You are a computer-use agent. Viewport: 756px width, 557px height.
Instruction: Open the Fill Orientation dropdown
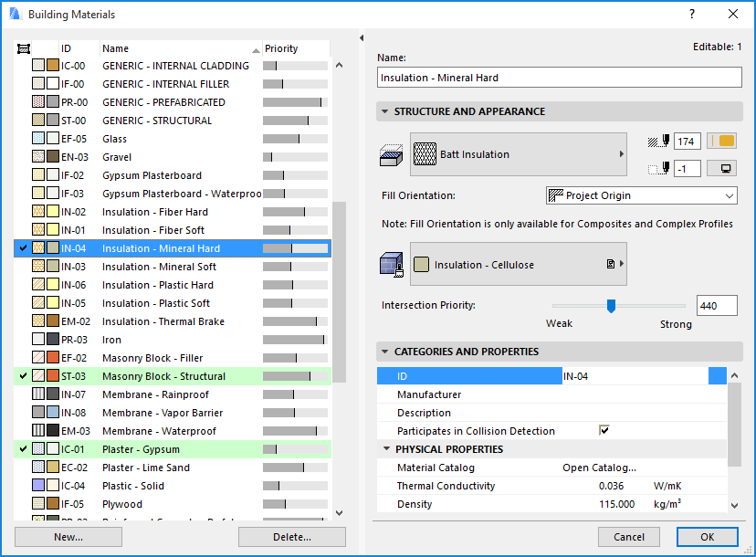(x=641, y=195)
